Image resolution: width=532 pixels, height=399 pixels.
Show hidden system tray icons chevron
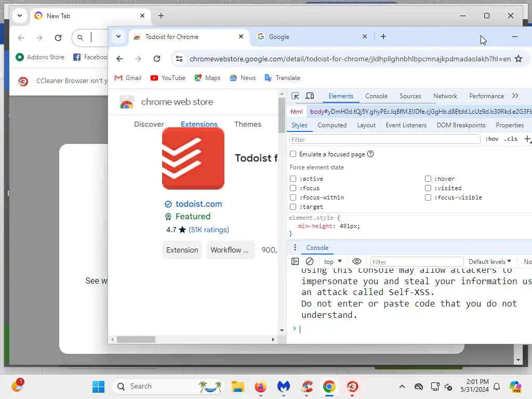click(402, 387)
